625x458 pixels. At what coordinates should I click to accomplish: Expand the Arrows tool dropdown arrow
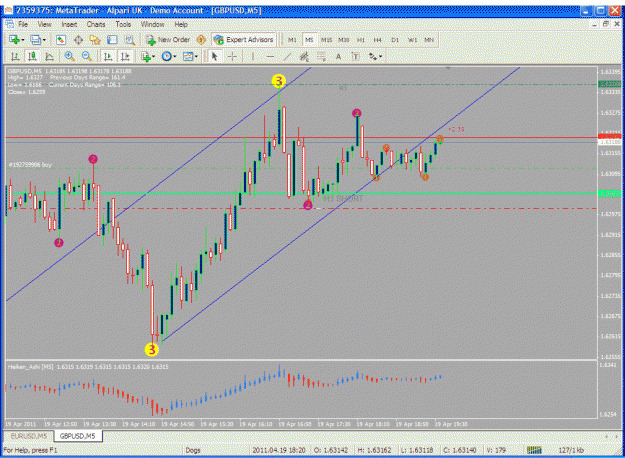[x=381, y=57]
